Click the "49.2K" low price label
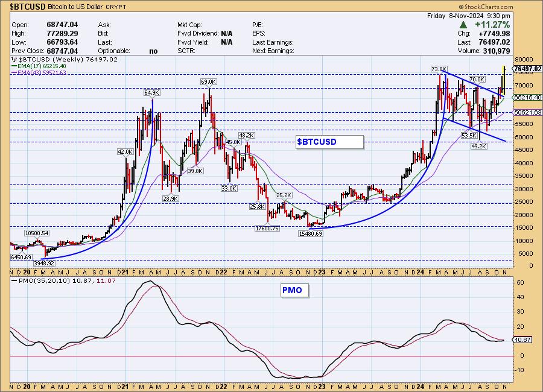 tap(478, 147)
